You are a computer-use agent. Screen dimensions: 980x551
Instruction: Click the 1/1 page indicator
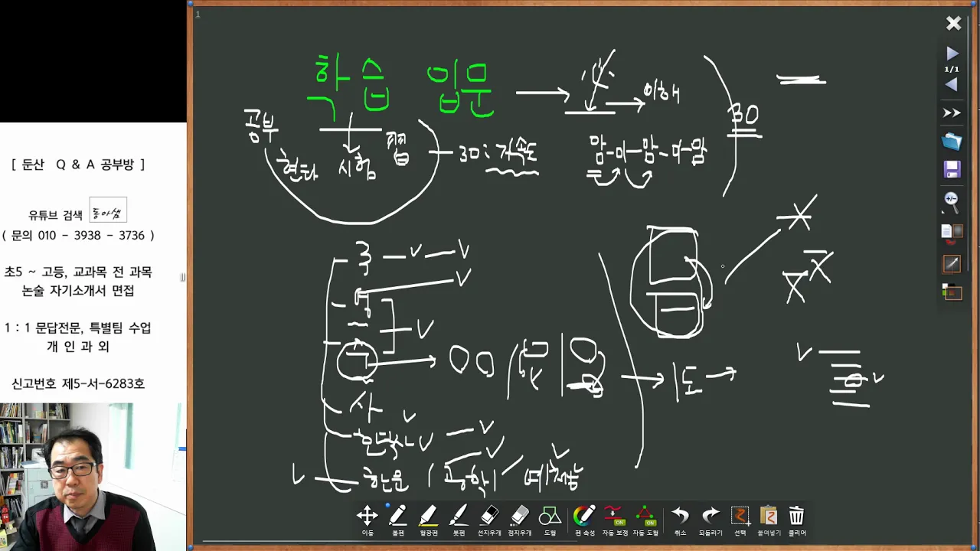click(x=952, y=70)
